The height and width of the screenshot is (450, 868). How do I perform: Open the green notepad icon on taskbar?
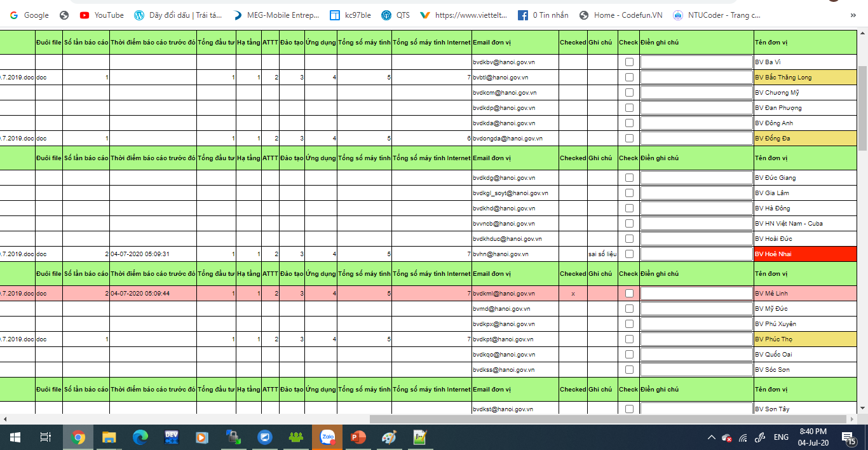tap(420, 437)
